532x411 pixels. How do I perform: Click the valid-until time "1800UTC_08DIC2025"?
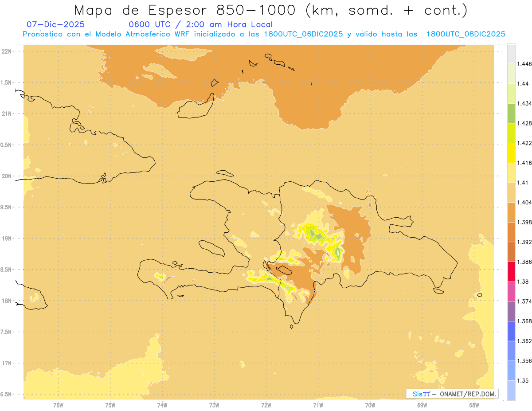click(x=465, y=34)
